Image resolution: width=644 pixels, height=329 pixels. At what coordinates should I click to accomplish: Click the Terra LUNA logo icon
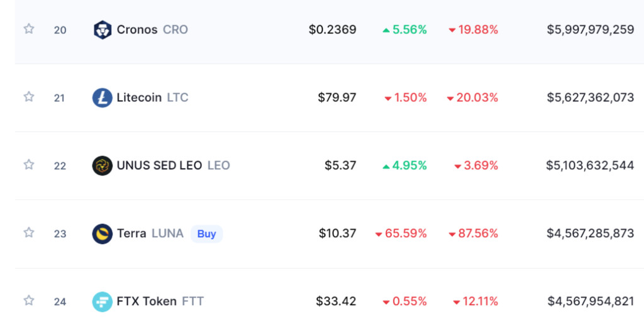pyautogui.click(x=102, y=233)
